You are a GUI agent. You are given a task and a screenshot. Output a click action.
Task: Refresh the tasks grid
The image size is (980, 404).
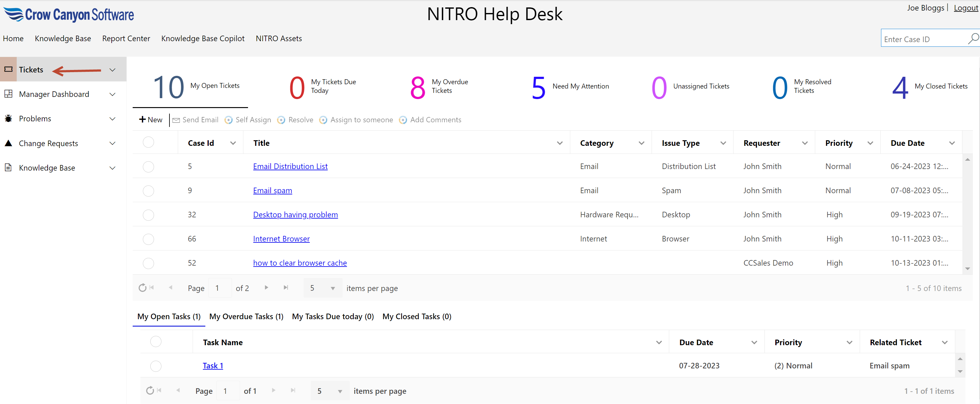point(150,390)
